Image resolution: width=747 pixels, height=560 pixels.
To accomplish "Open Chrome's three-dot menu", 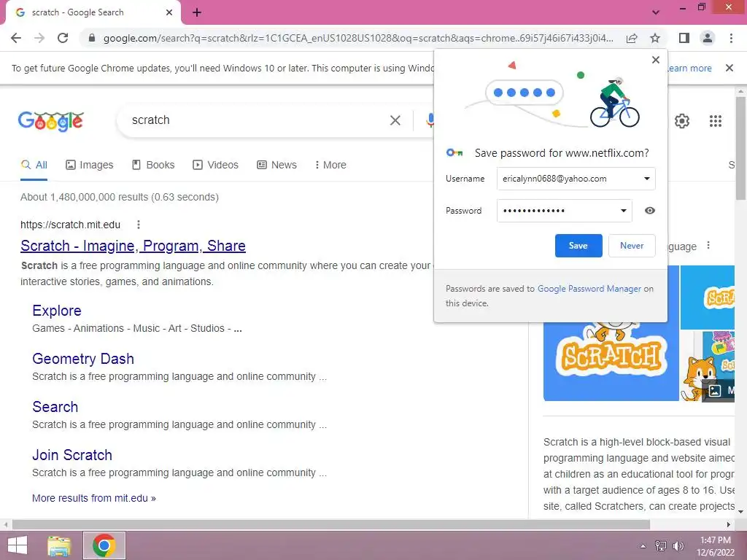I will coord(731,38).
